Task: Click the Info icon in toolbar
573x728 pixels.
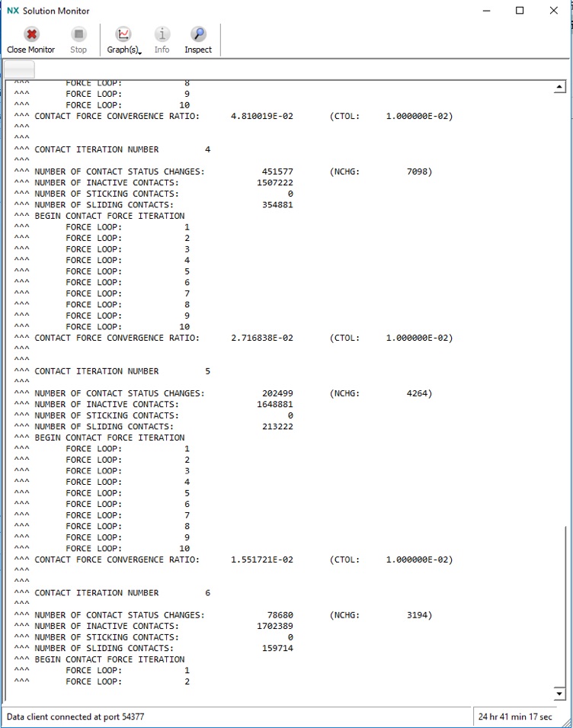Action: pos(162,34)
